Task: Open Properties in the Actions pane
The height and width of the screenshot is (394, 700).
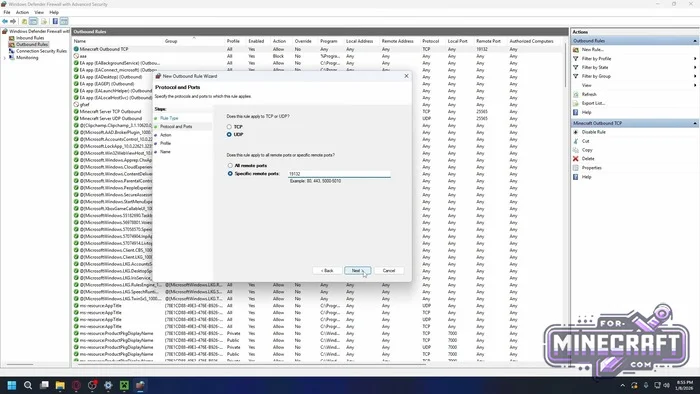Action: [x=592, y=168]
